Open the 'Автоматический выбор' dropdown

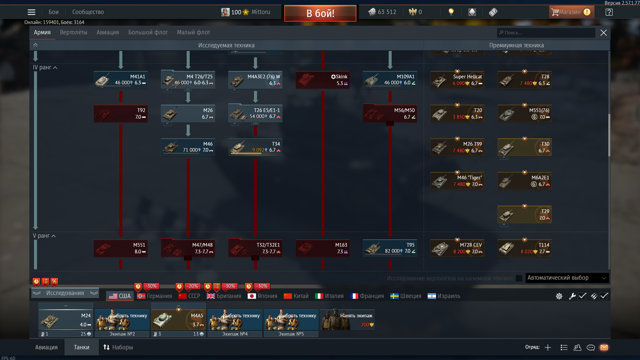pos(567,278)
